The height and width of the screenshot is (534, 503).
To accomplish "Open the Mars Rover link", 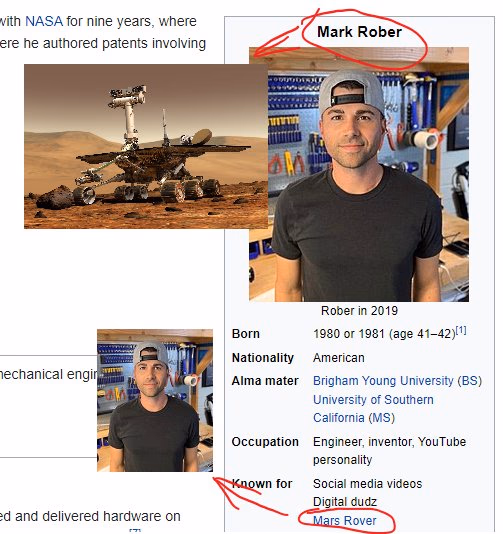I will tap(345, 520).
